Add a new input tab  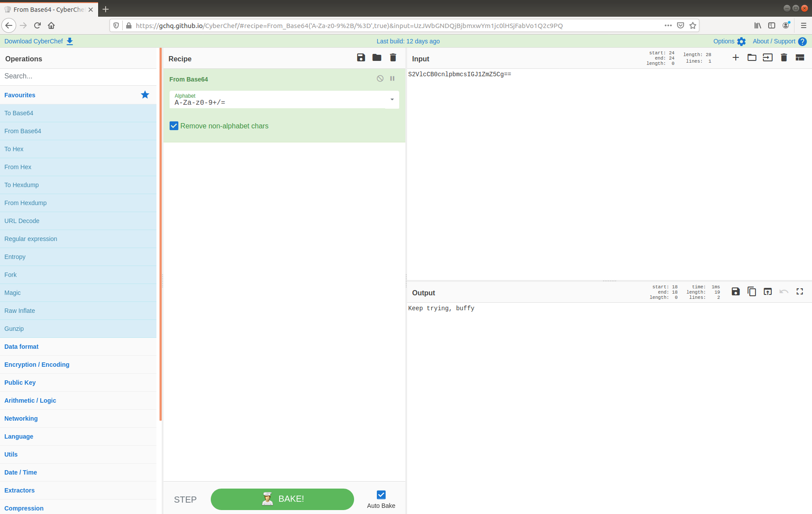735,58
